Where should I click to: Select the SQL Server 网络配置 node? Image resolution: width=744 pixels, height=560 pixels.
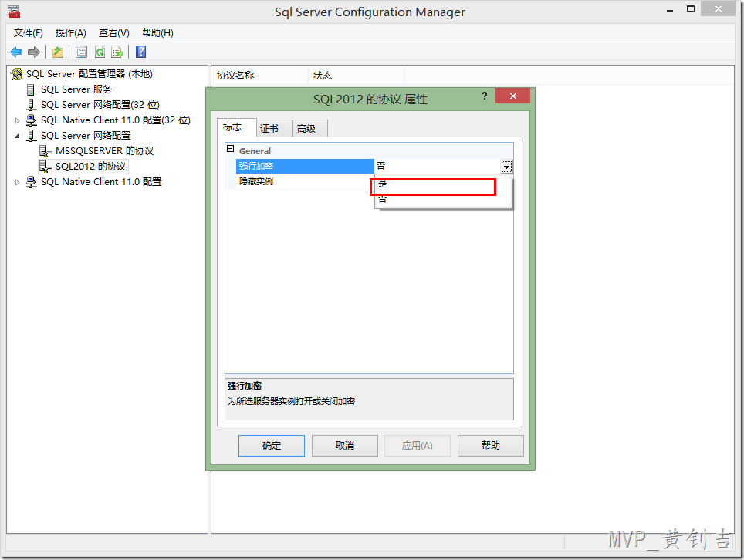tap(86, 136)
